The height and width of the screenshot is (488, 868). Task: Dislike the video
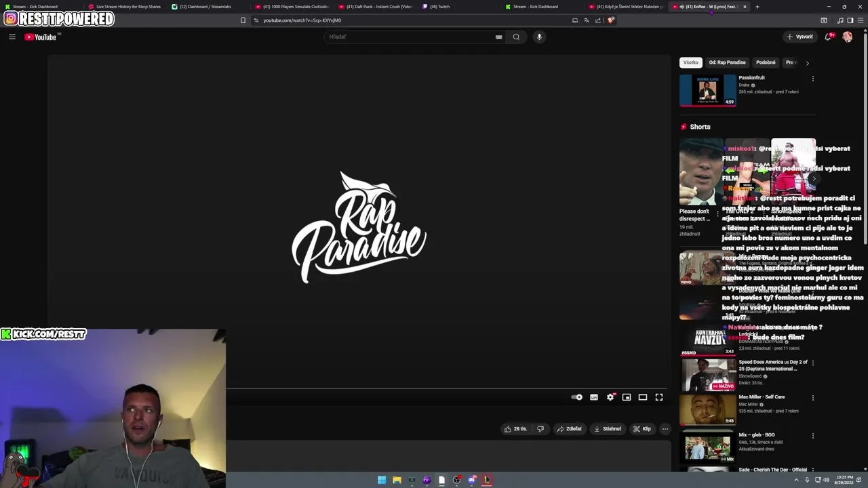(540, 428)
